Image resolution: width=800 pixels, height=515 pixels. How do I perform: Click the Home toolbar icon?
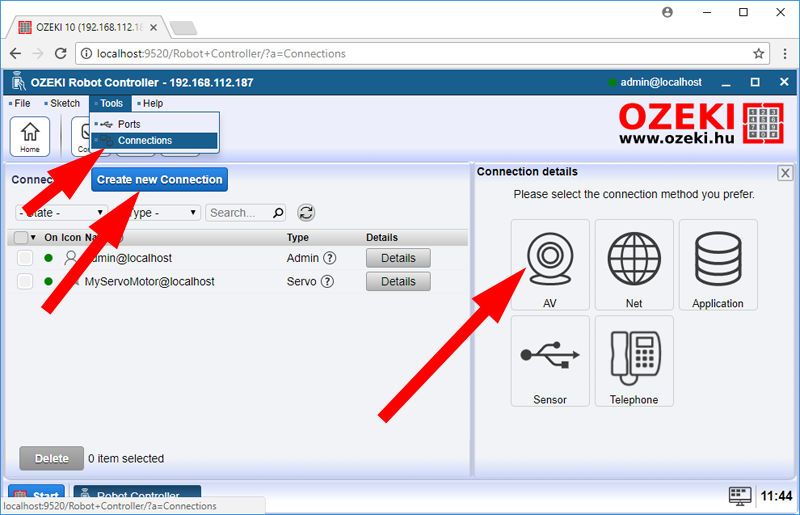coord(30,136)
